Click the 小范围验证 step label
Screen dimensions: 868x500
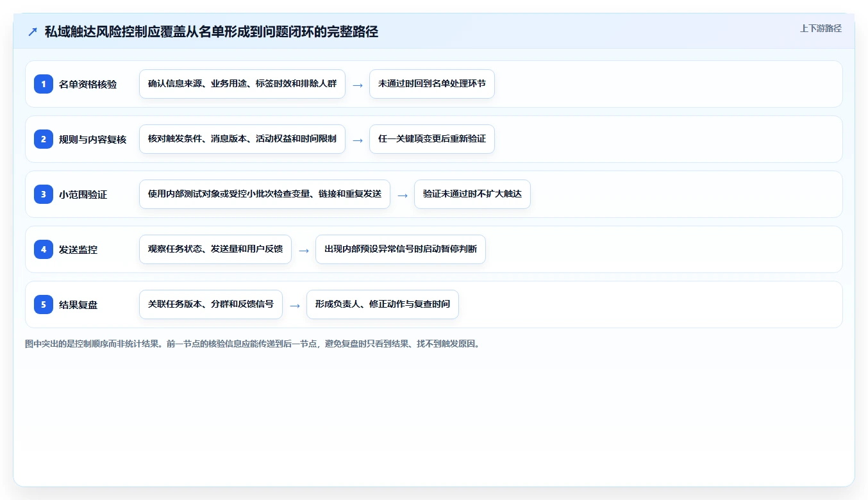click(x=83, y=194)
